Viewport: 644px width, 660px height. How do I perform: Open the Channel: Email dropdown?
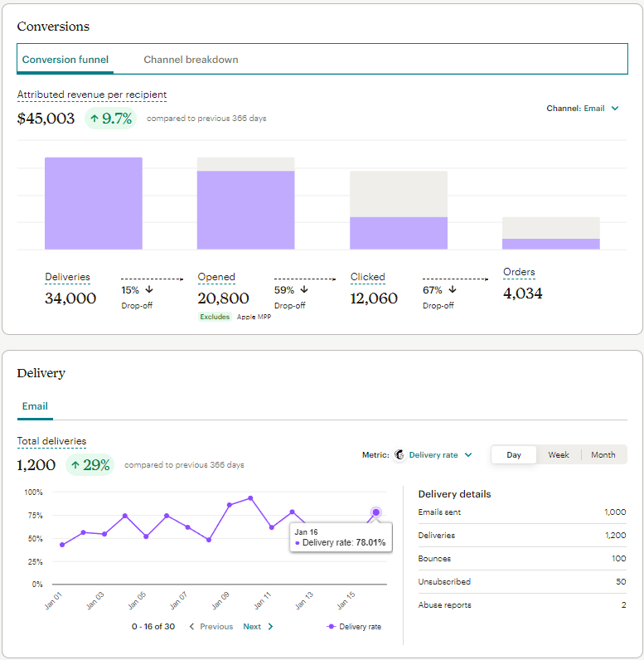[x=583, y=108]
